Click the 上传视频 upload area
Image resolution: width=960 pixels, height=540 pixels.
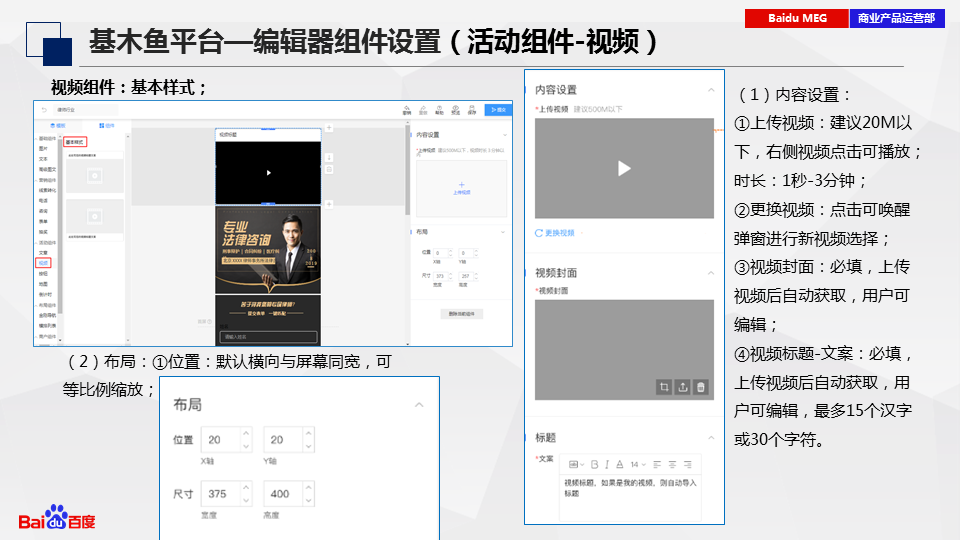(462, 189)
